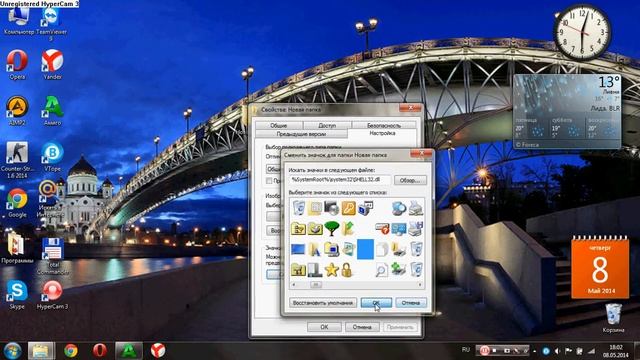Viewport: 640px width, 360px height.
Task: Click the RU language indicator
Action: coord(466,349)
